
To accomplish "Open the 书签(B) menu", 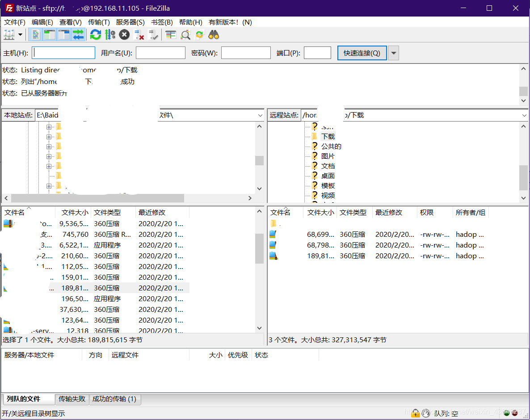I will (162, 22).
